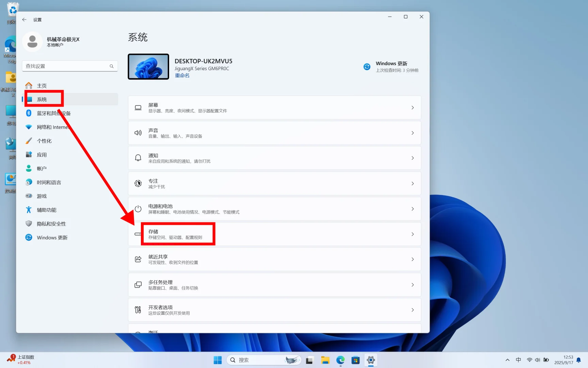Expand the 存储 row chevron
588x368 pixels.
click(412, 234)
